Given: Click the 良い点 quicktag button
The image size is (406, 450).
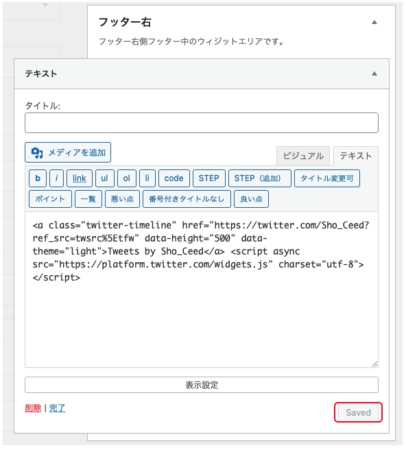Looking at the screenshot, I should [x=251, y=199].
